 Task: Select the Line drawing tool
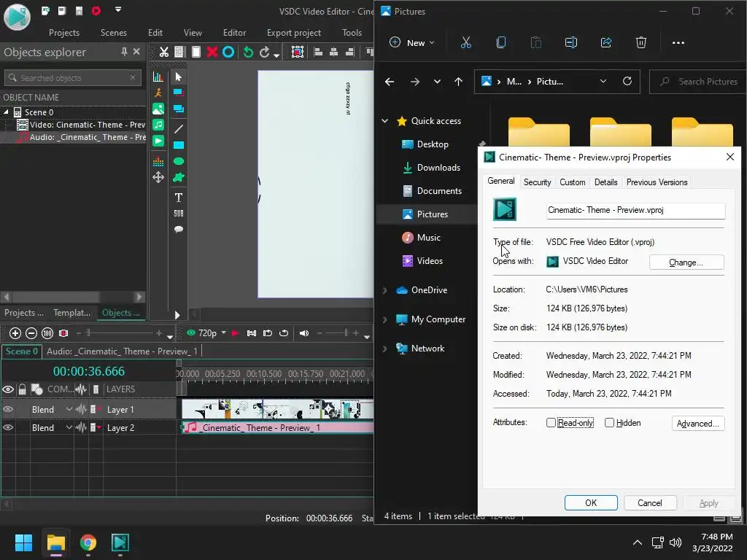click(x=179, y=129)
